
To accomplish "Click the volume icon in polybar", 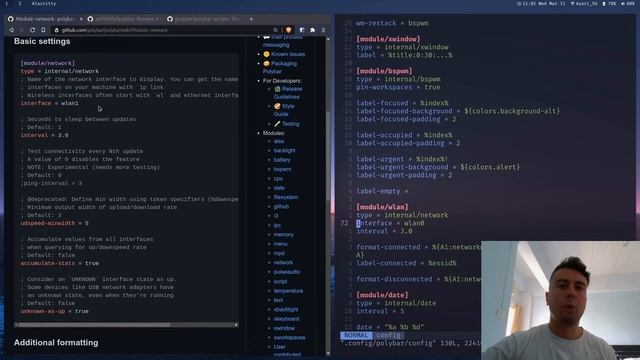I will (623, 3).
